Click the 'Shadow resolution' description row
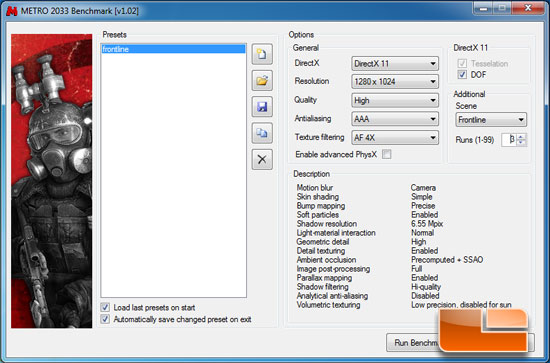550x363 pixels. [327, 224]
